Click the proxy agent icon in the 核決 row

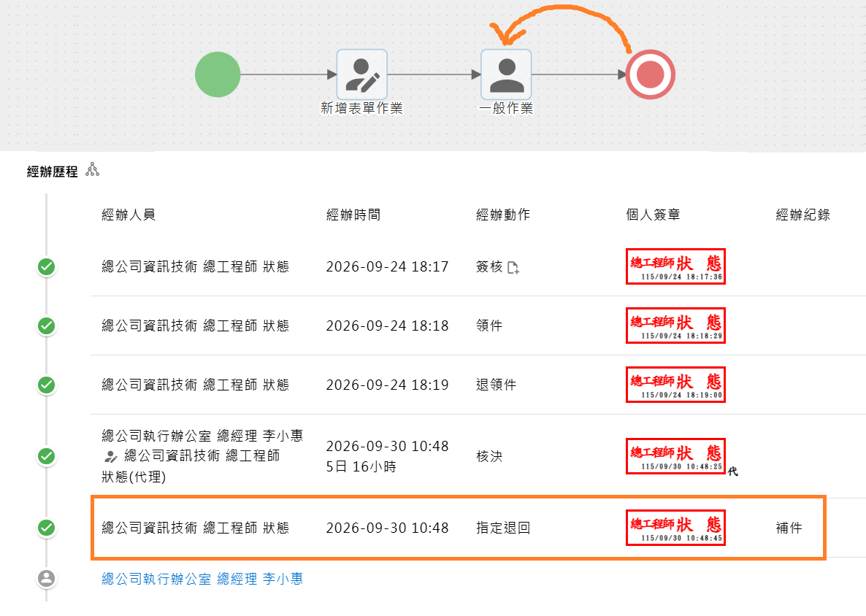(x=110, y=456)
